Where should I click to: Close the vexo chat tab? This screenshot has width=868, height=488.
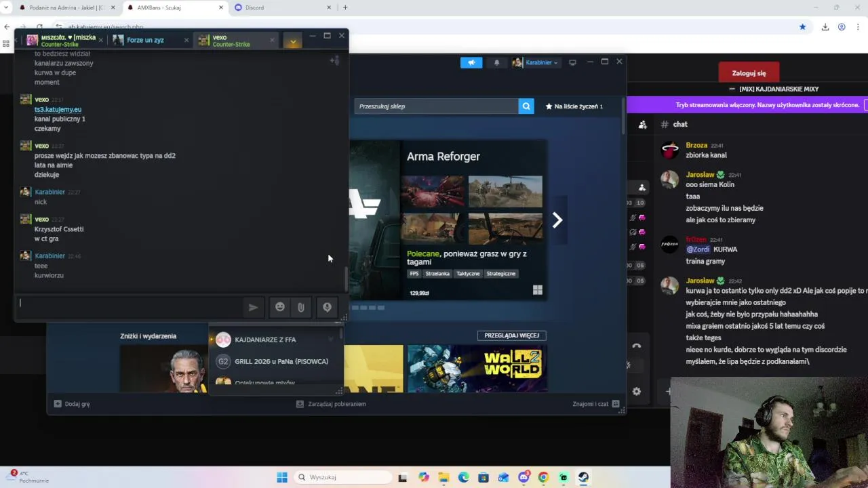click(273, 40)
